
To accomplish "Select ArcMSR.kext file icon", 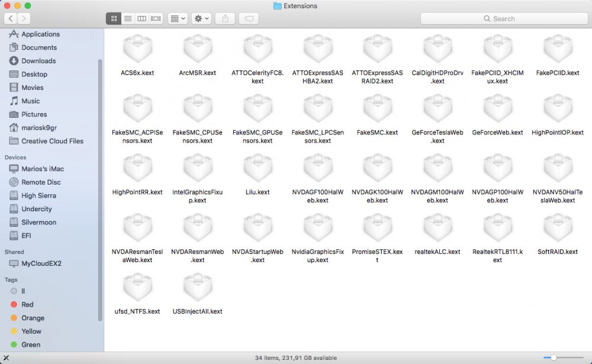I will click(198, 49).
